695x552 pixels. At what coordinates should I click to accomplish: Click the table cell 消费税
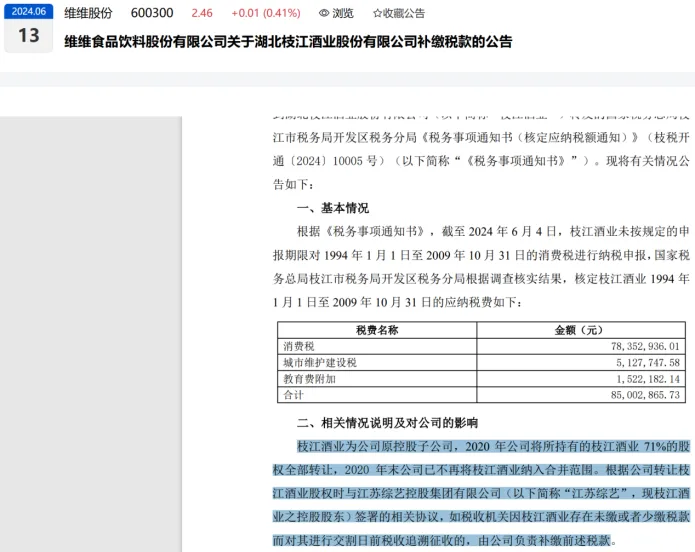coord(377,346)
